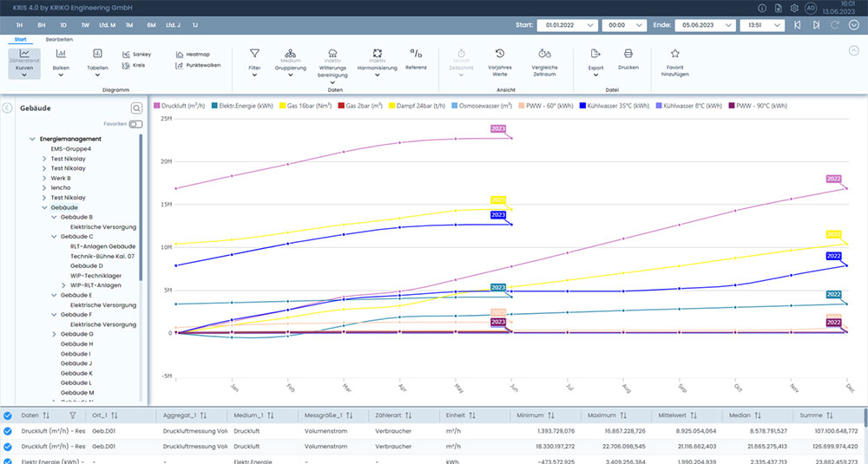Select Gebäude D in the tree

pos(86,266)
